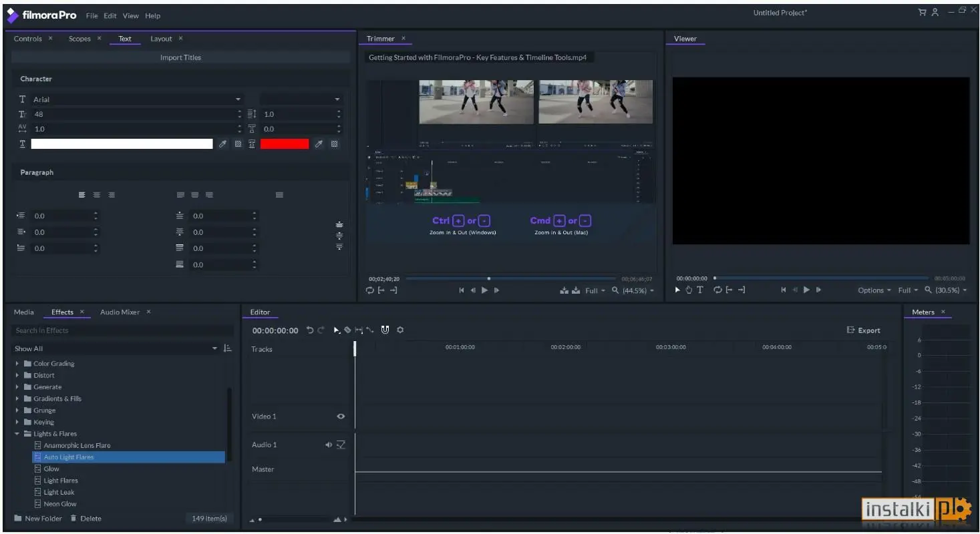Click Delete in Effects panel
This screenshot has width=980, height=534.
tap(86, 519)
